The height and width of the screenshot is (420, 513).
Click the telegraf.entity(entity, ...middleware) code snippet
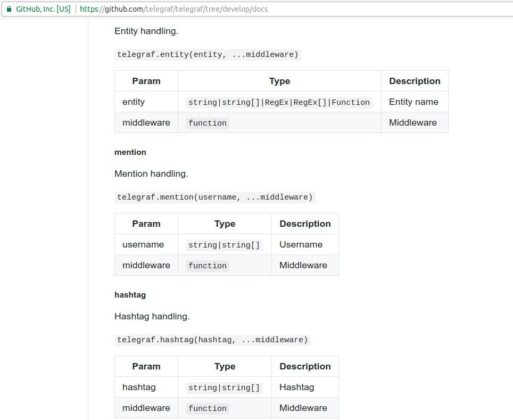208,54
